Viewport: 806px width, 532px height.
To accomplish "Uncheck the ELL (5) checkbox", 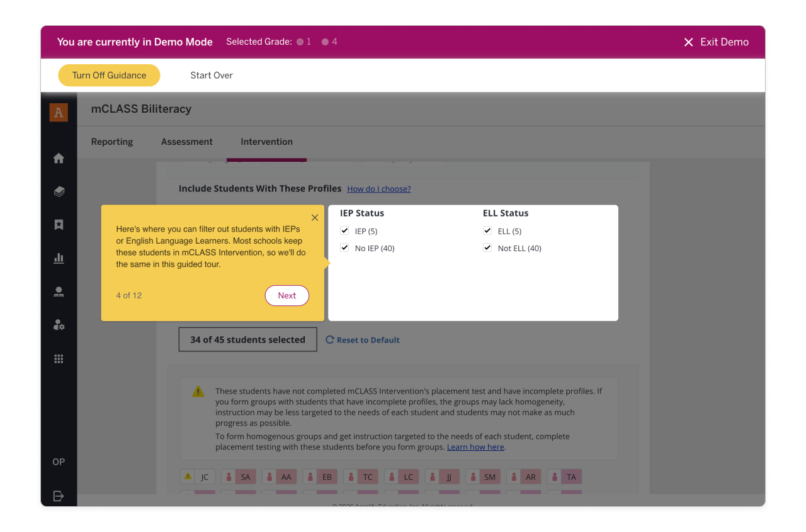I will point(487,231).
